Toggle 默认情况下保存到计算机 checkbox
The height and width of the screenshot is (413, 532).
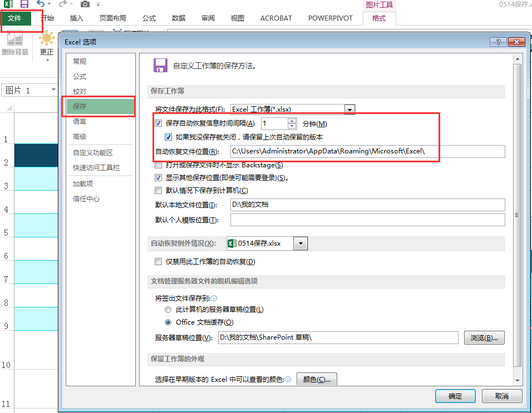[x=158, y=191]
